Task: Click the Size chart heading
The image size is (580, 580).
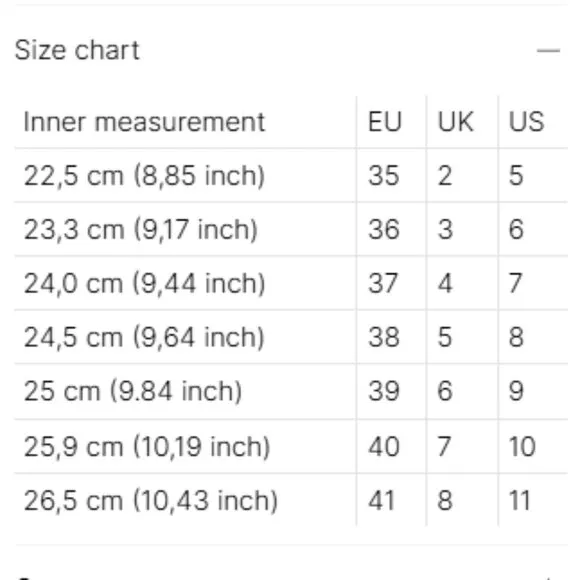Action: tap(77, 50)
